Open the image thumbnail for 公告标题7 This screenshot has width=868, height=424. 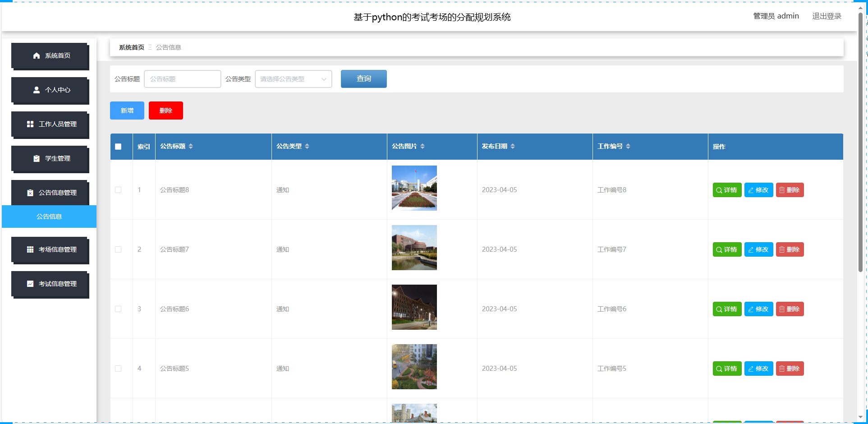coord(414,248)
